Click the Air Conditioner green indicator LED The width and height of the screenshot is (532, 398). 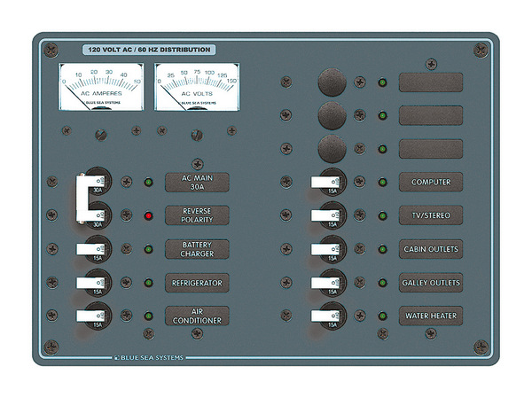(x=148, y=316)
